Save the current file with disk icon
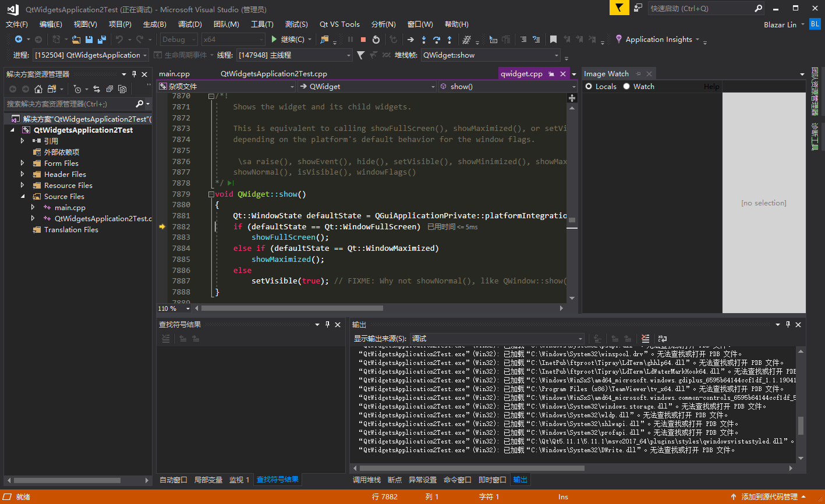825x504 pixels. point(89,40)
